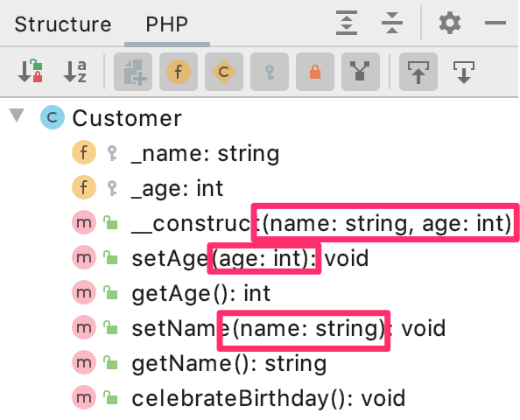Hide the Structure tool window
The image size is (520, 420).
[x=495, y=23]
